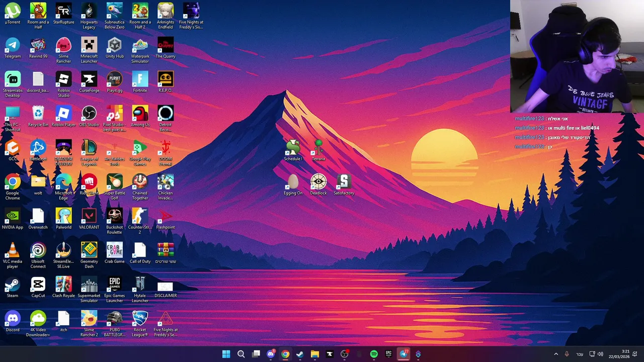
Task: Expand the hidden system tray icons
Action: pos(556,354)
